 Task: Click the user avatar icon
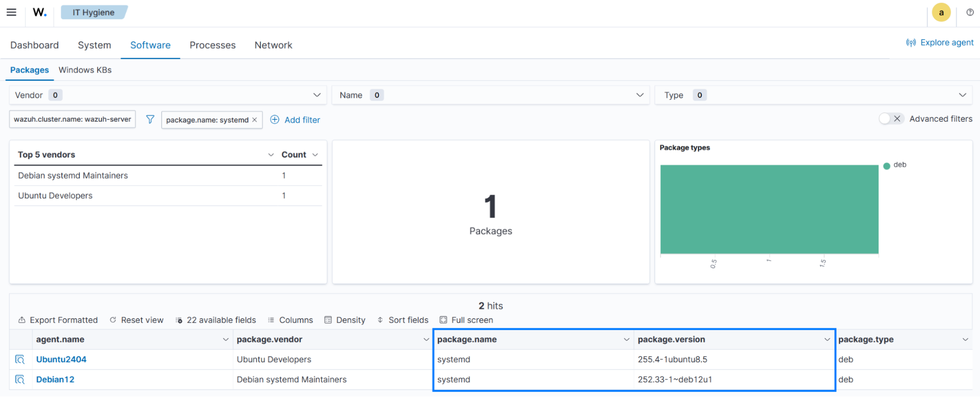(941, 13)
